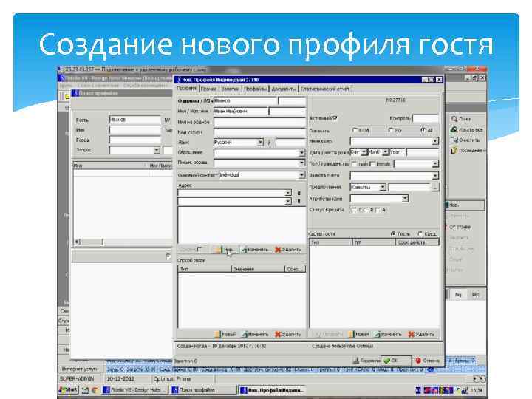Click the red Отмена cancel button

[428, 361]
